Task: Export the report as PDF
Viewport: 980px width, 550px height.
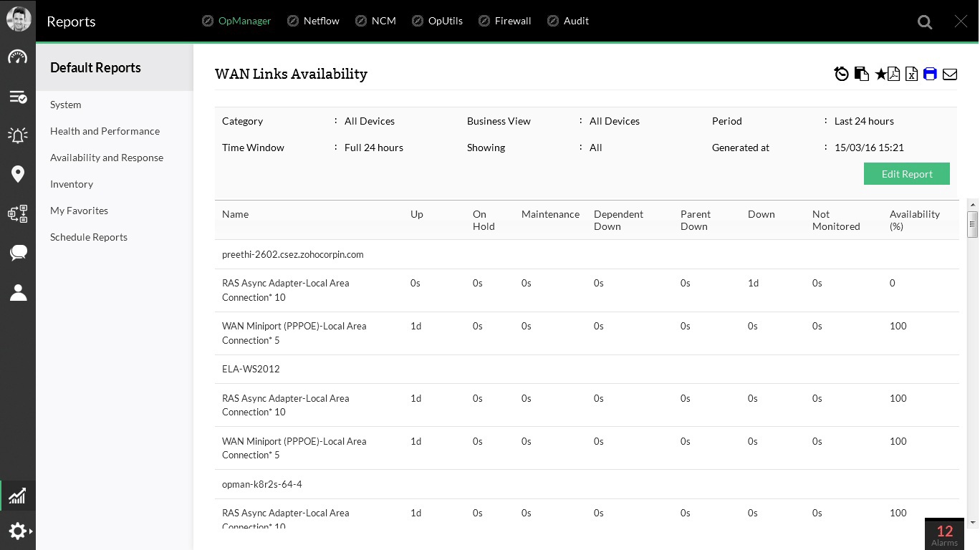Action: (894, 74)
